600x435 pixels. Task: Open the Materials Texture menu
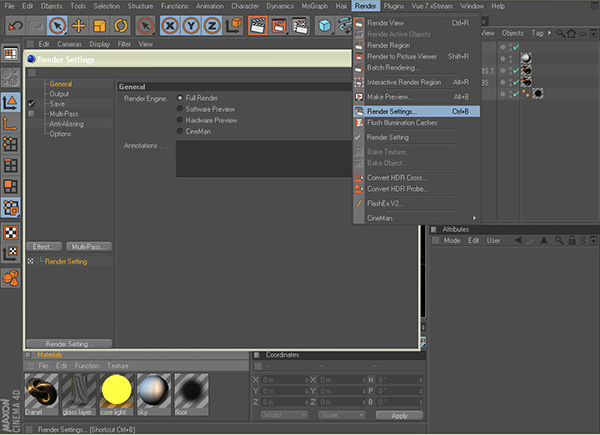point(118,366)
